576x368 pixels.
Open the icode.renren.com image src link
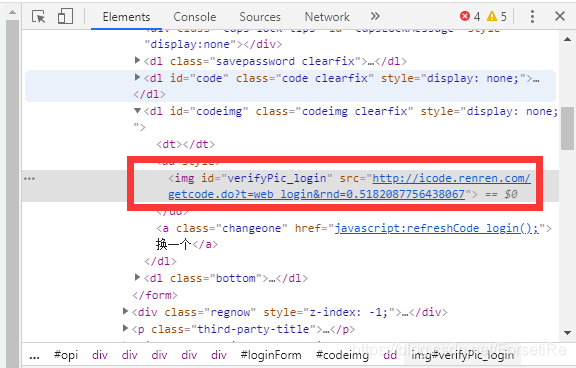pyautogui.click(x=349, y=186)
